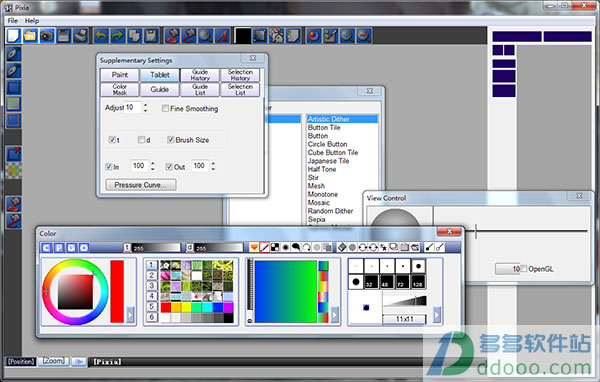The image size is (600, 382).
Task: Toggle the Brush Size checkbox
Action: pyautogui.click(x=171, y=140)
